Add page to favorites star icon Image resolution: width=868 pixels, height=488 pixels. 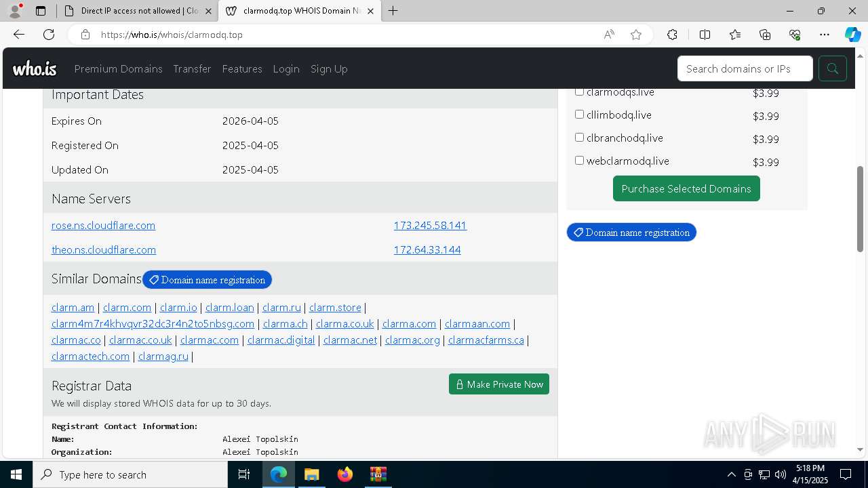point(636,35)
